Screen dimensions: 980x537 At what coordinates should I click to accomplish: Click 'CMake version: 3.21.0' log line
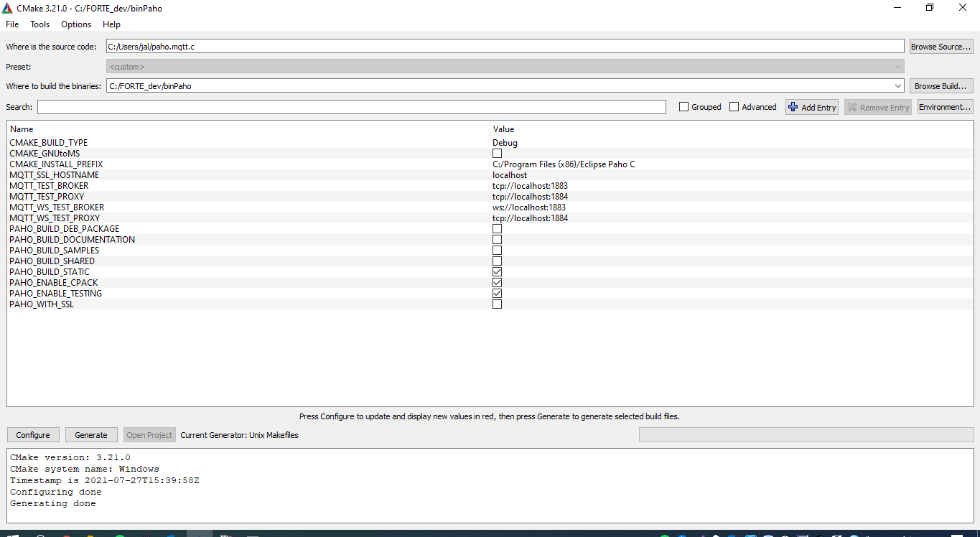[x=70, y=458]
